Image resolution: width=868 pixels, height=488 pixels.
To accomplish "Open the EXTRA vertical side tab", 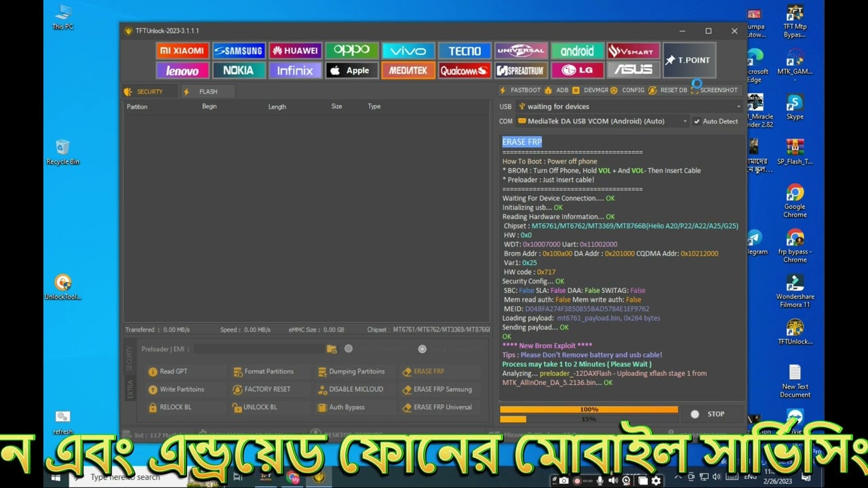I will point(129,389).
